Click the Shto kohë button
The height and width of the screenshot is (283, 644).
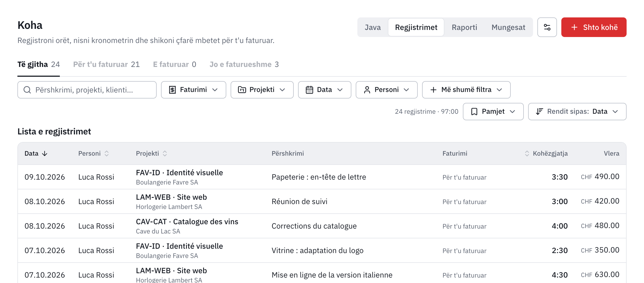tap(594, 27)
